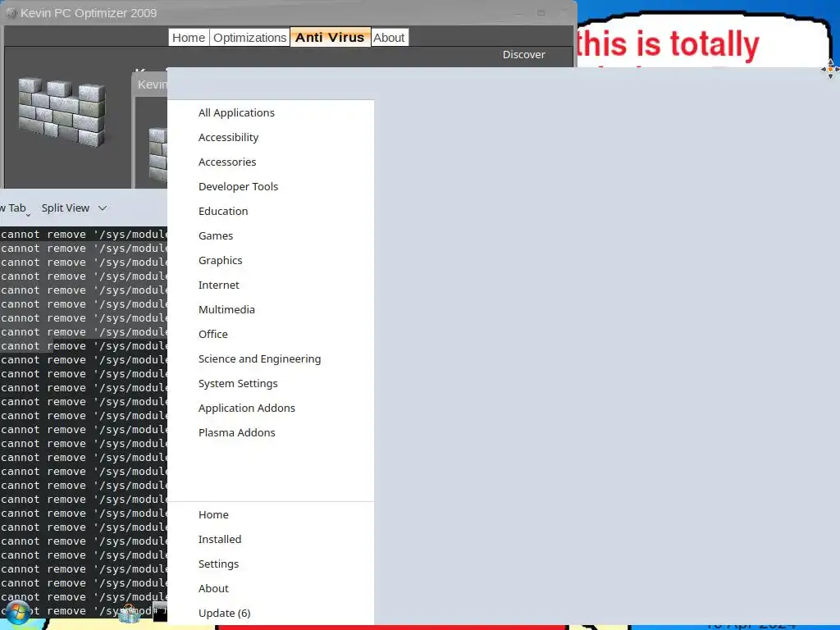This screenshot has width=840, height=630.
Task: Open the Education category
Action: 271,211
